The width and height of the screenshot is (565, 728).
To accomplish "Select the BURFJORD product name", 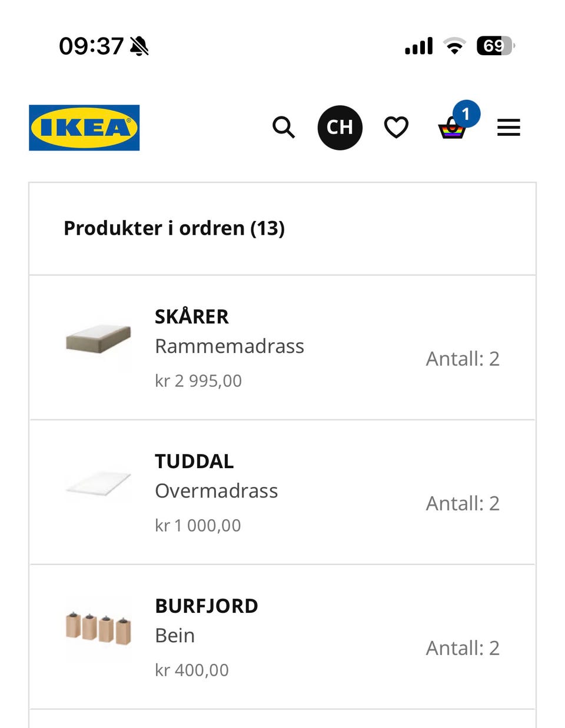I will (x=207, y=606).
